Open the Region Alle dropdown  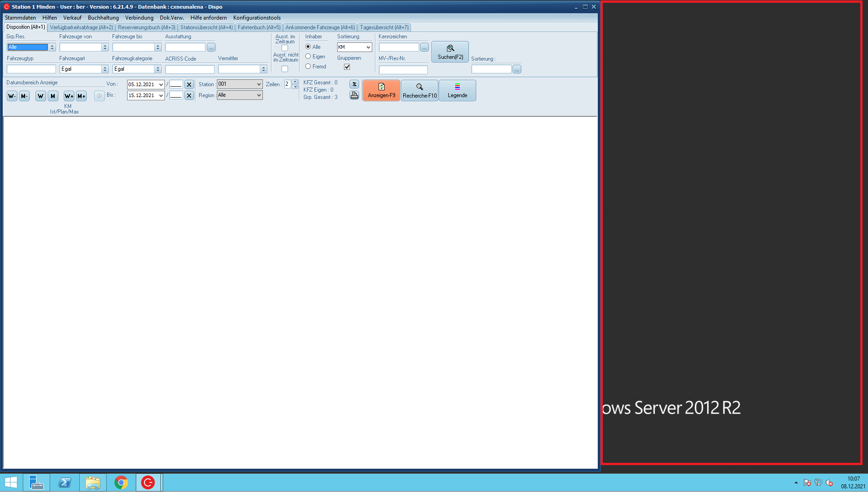[x=259, y=95]
